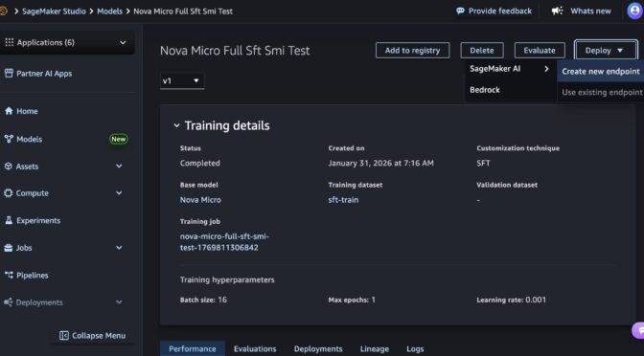The height and width of the screenshot is (356, 644).
Task: Click the Delete button
Action: coord(482,51)
